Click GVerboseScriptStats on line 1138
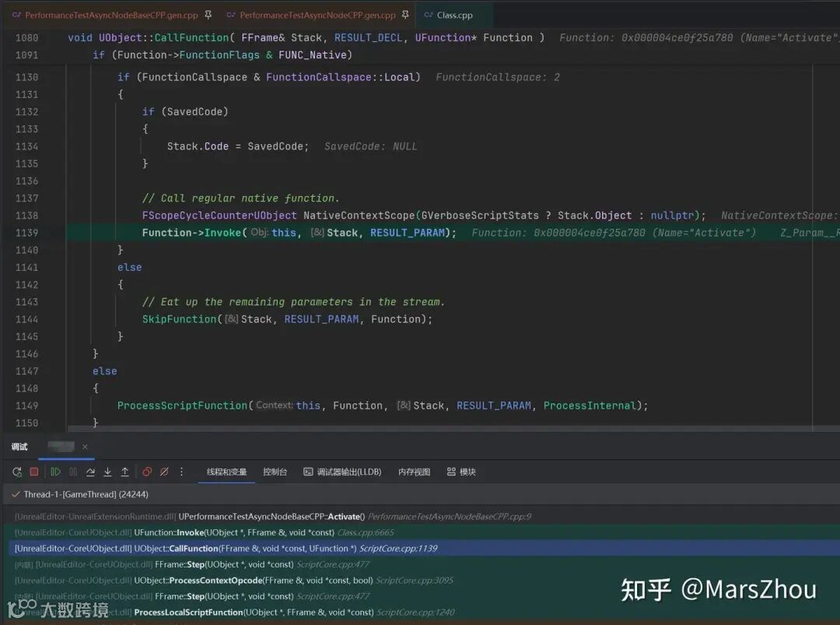 point(480,216)
